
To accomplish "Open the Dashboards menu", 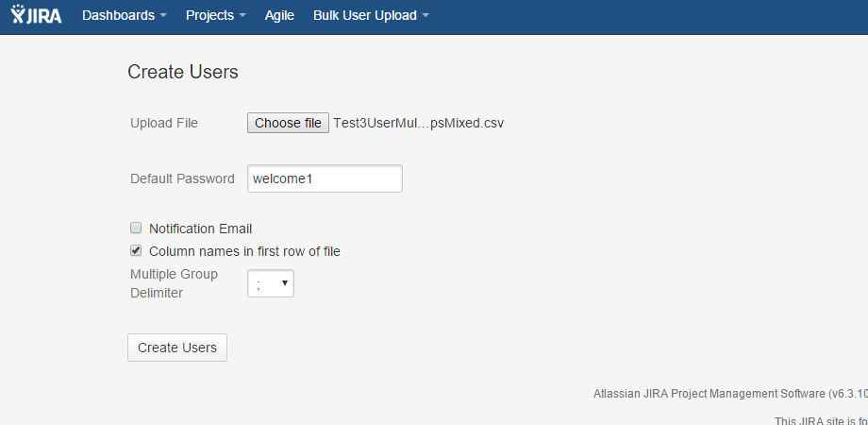I will (x=118, y=16).
